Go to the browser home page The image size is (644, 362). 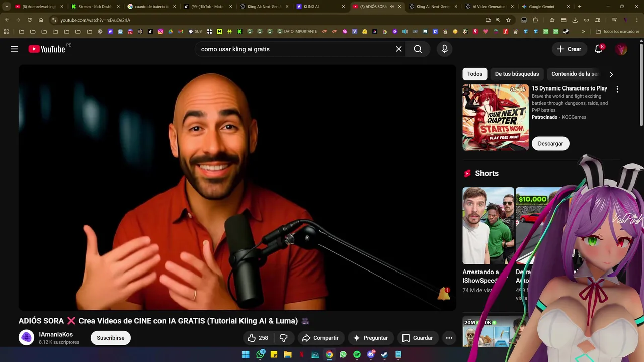pos(41,20)
